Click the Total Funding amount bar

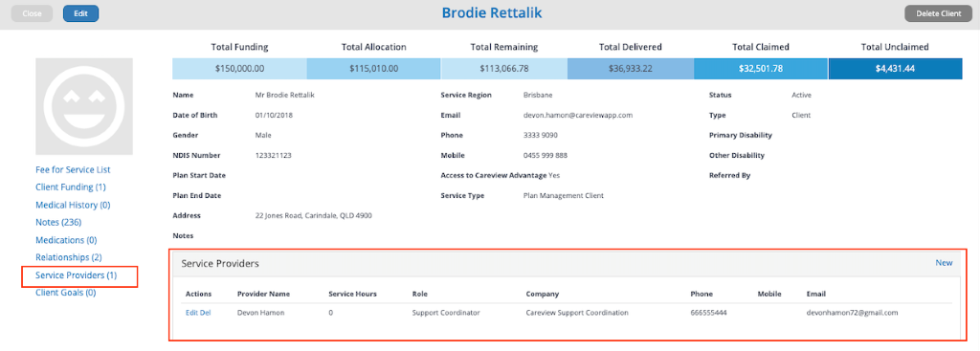pos(239,69)
